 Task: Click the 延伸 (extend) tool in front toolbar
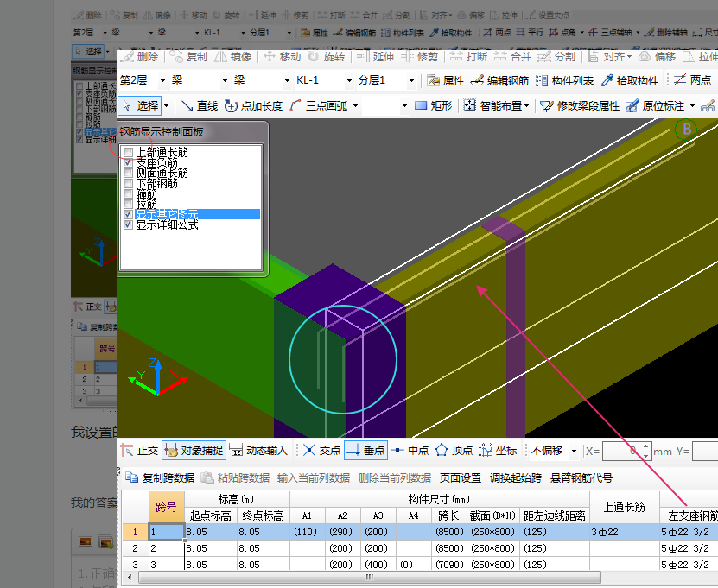coord(376,57)
